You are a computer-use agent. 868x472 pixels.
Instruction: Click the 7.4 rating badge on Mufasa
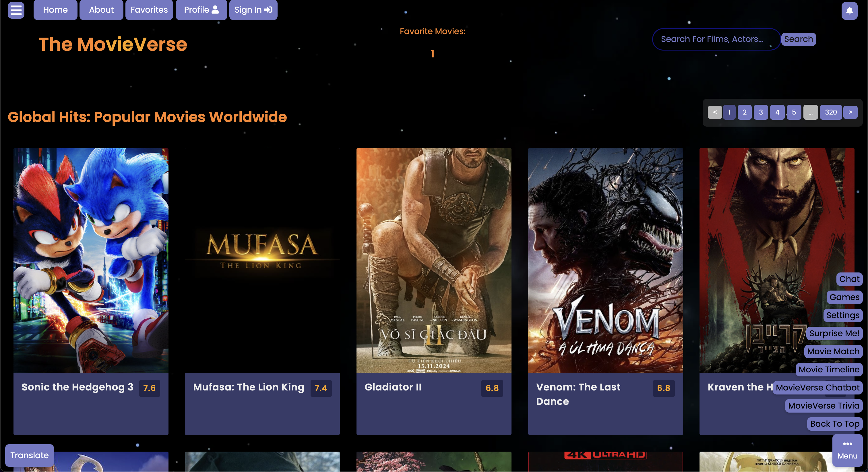[x=321, y=388]
